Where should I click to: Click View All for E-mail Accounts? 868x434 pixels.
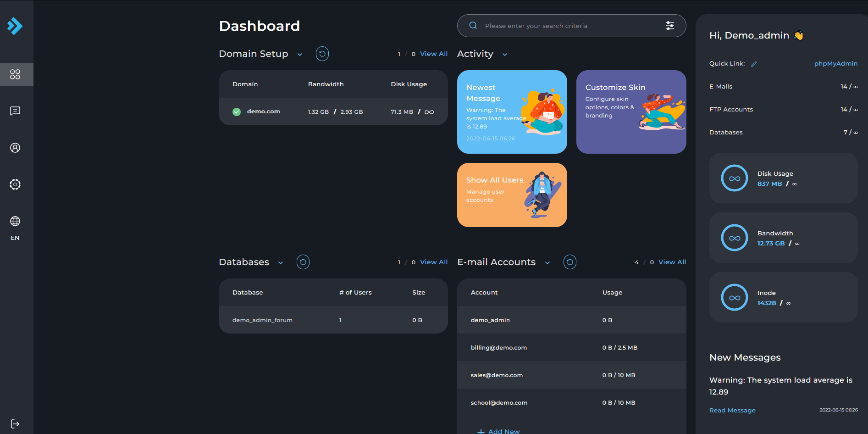click(672, 262)
